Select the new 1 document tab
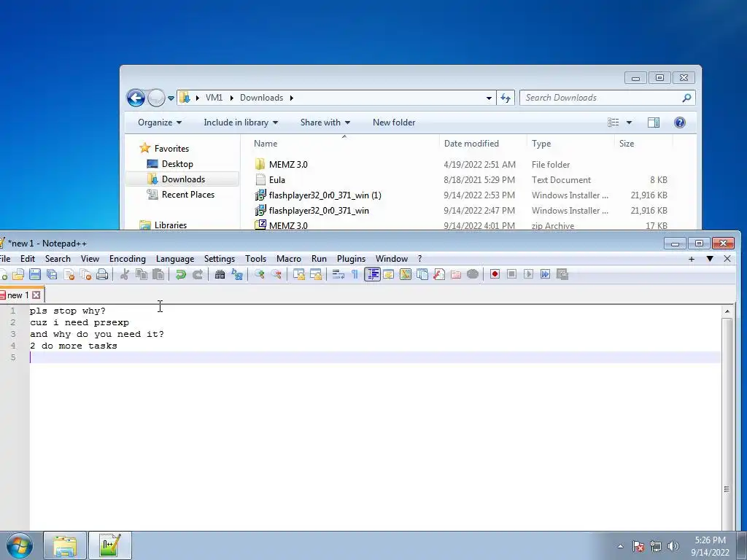The image size is (747, 560). pyautogui.click(x=18, y=295)
